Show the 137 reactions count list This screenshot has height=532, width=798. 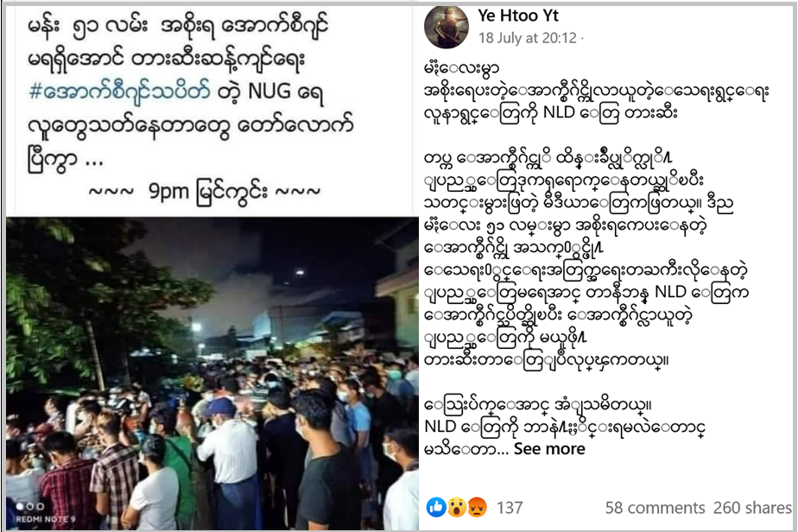pos(510,508)
